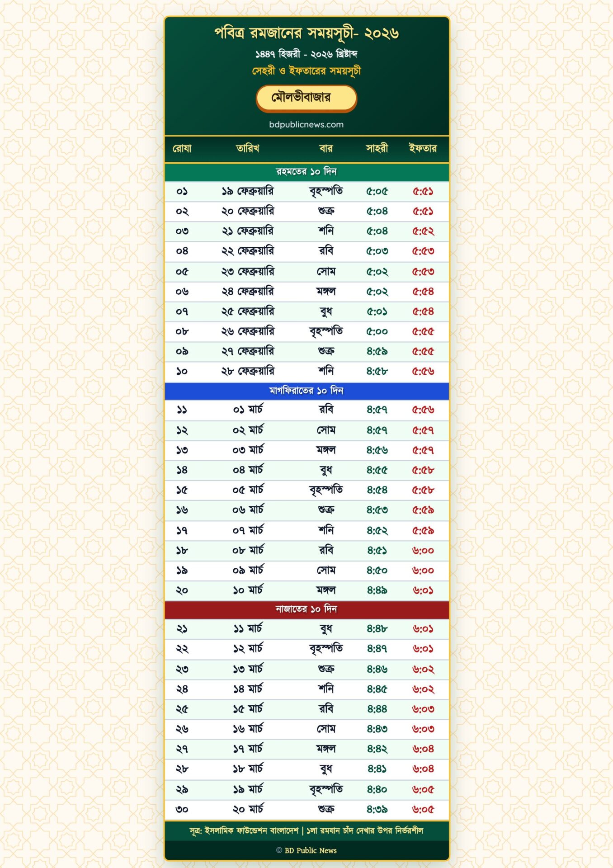Click the পবিত্র রমজানের সময়সূচী- ২০২৬ title
Screen dimensions: 613x868
306,33
